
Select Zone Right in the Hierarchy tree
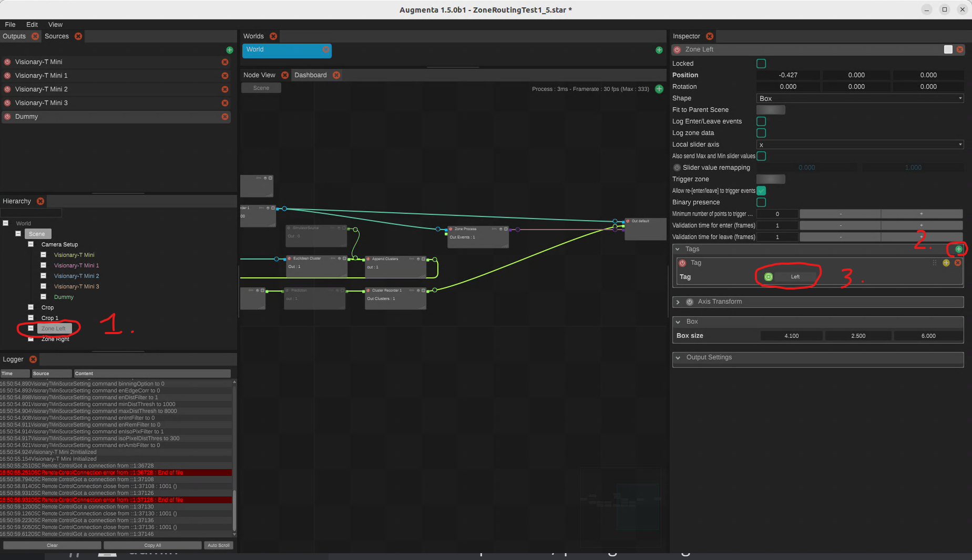(55, 339)
